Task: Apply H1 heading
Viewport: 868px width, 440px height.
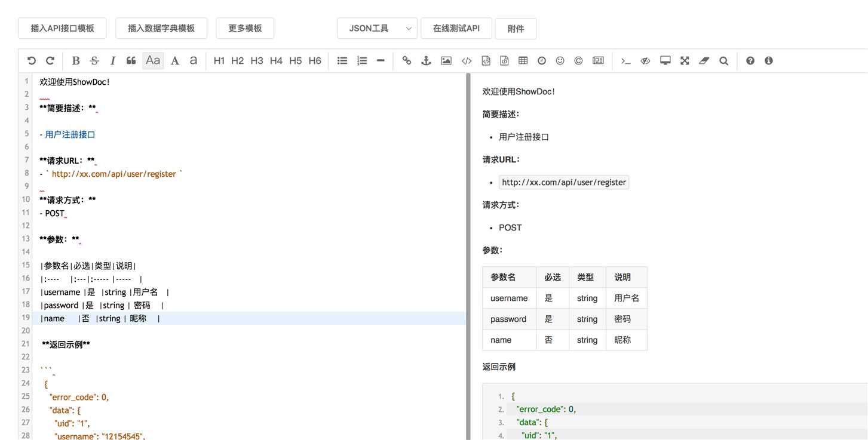Action: tap(219, 60)
